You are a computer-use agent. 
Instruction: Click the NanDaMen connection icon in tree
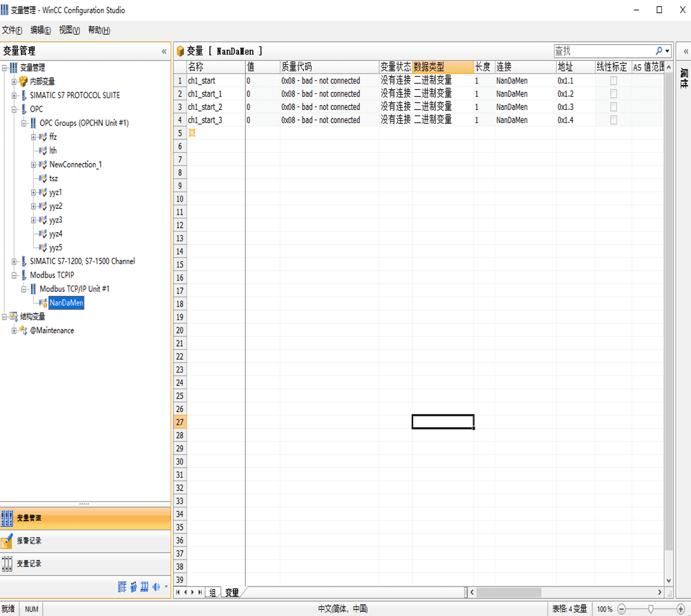coord(43,303)
